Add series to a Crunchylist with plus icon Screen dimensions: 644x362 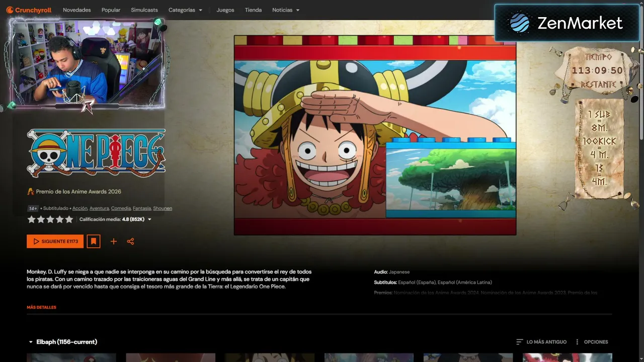click(x=114, y=241)
